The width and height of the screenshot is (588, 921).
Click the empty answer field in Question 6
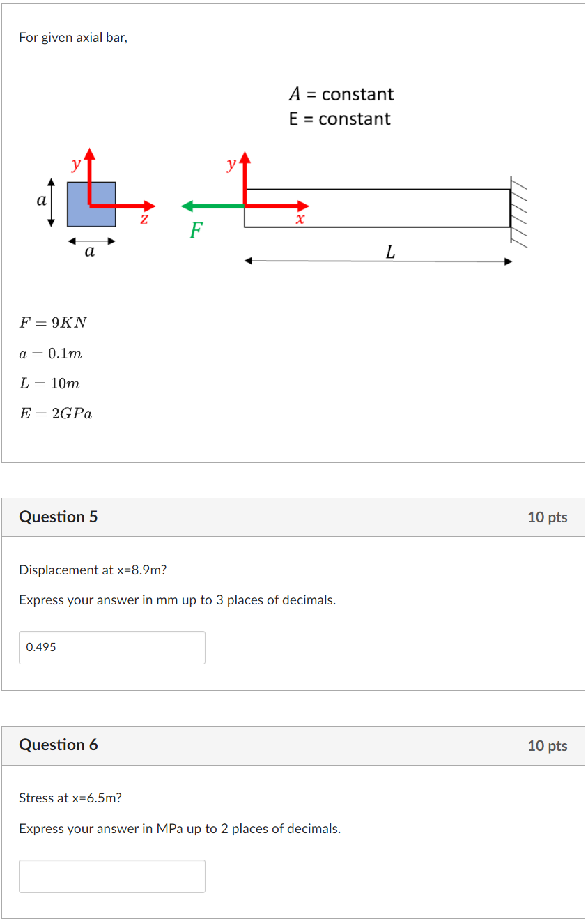click(111, 876)
